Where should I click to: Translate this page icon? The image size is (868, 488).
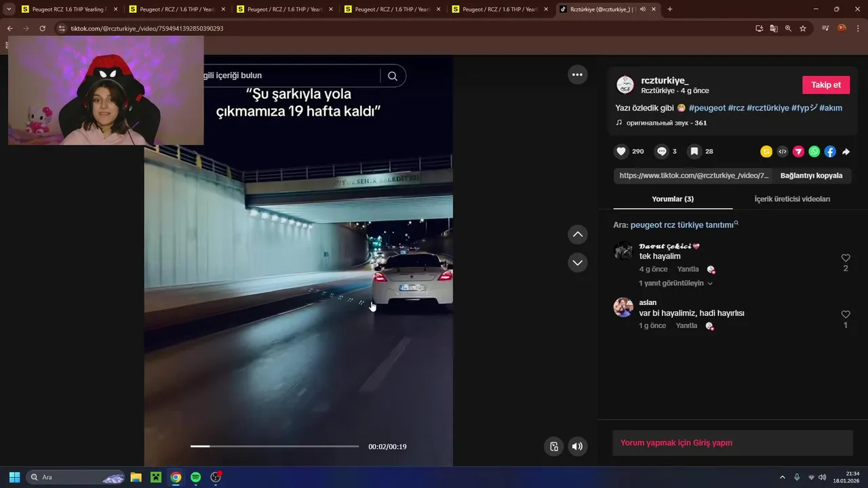(774, 28)
